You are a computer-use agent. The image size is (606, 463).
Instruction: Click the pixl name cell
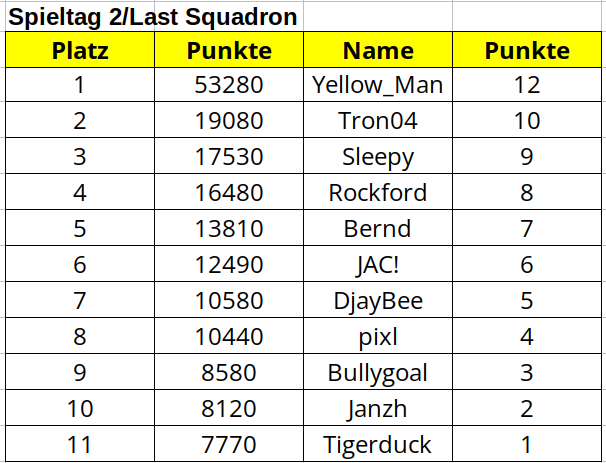tap(378, 337)
